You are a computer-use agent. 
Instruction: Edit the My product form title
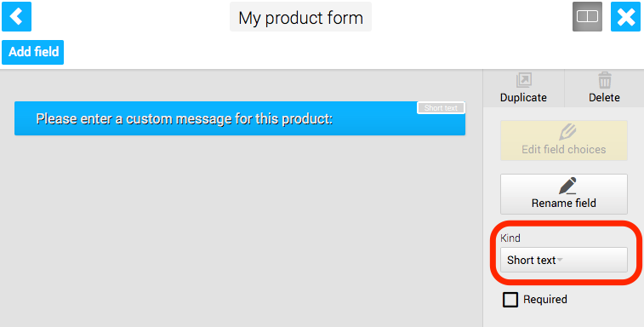pyautogui.click(x=300, y=17)
